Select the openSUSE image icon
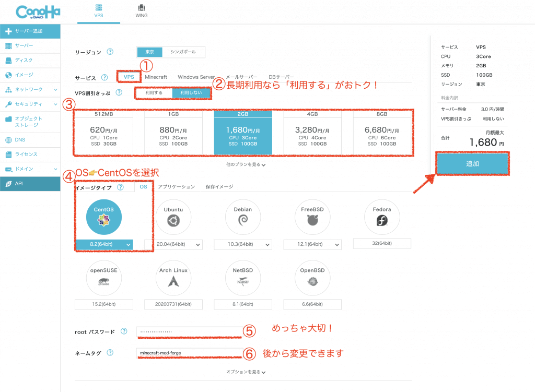Image resolution: width=535 pixels, height=392 pixels. 104,278
